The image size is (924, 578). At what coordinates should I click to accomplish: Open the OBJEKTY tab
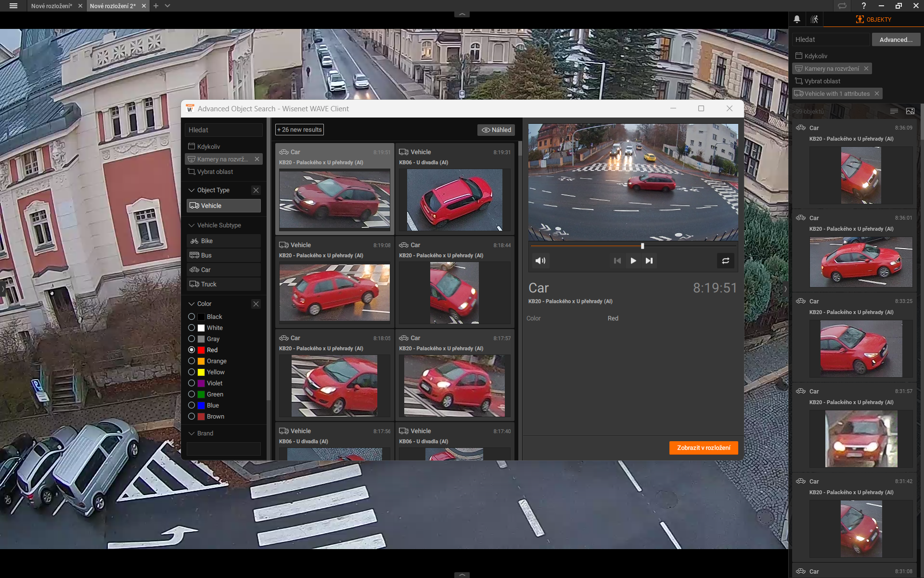click(873, 19)
